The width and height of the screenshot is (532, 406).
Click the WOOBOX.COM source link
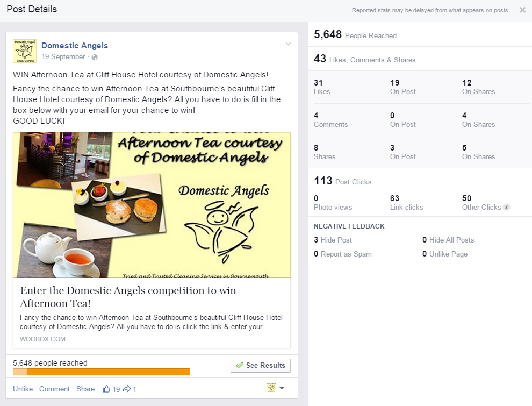pyautogui.click(x=42, y=339)
